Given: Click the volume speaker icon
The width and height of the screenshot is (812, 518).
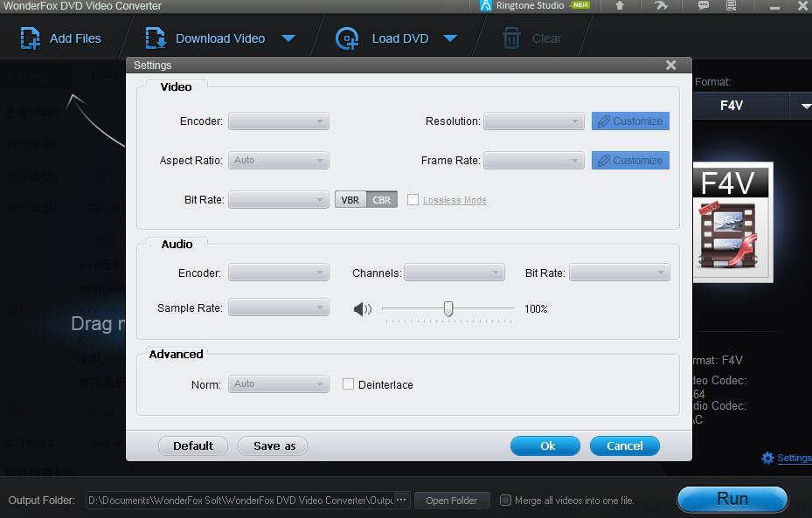Looking at the screenshot, I should [x=363, y=309].
